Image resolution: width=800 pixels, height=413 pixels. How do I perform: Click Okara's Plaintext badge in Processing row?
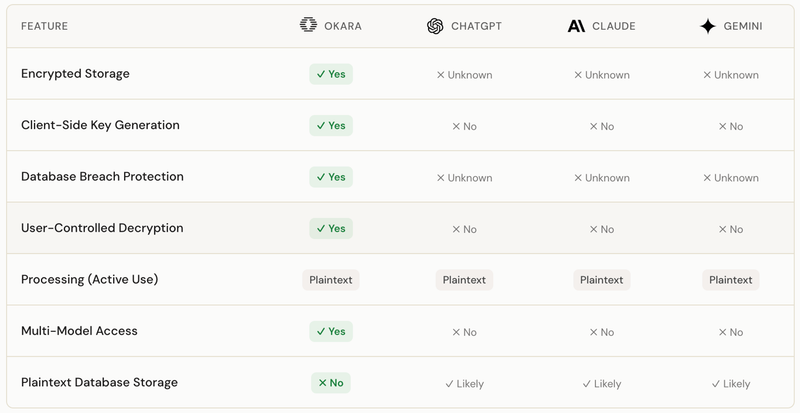click(x=330, y=280)
